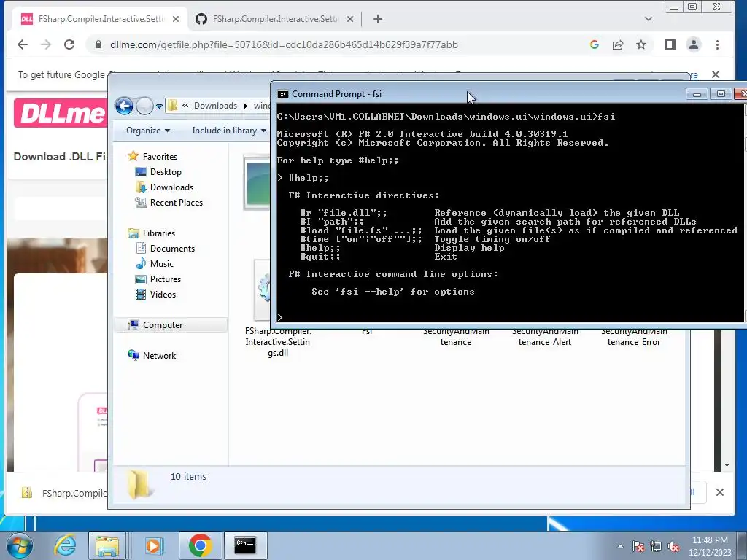747x560 pixels.
Task: Open Chrome tab search chevron
Action: point(649,19)
